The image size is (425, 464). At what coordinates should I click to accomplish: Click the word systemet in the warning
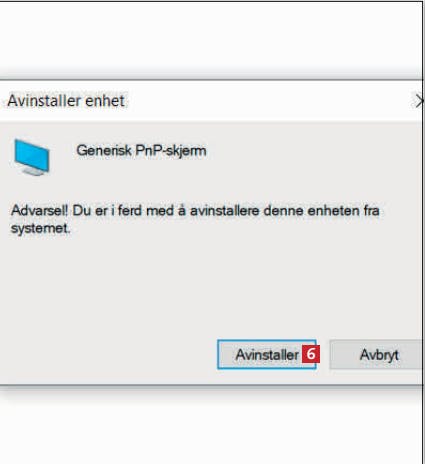click(40, 229)
